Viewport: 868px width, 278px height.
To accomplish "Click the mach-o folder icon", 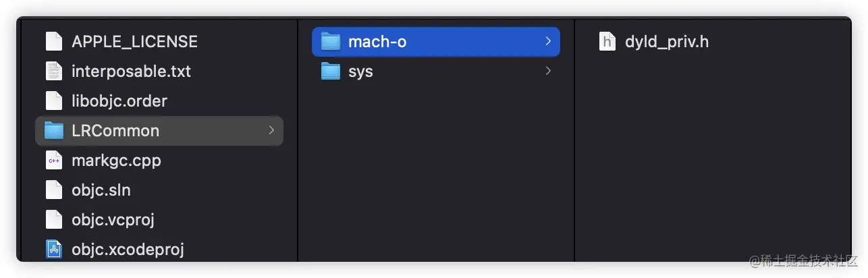I will tap(331, 42).
